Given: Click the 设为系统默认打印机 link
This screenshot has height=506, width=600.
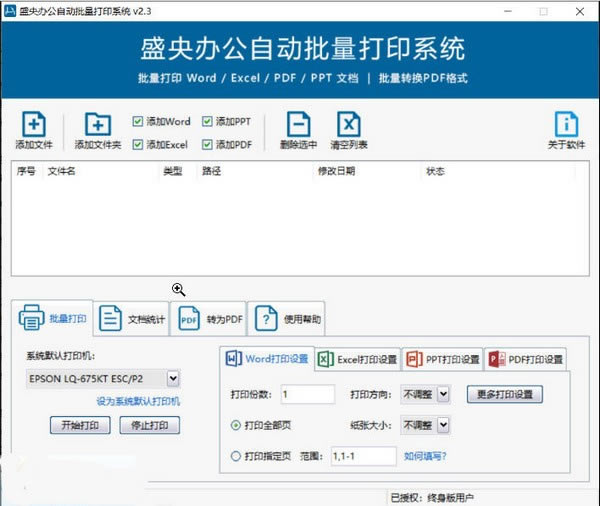Looking at the screenshot, I should point(138,401).
